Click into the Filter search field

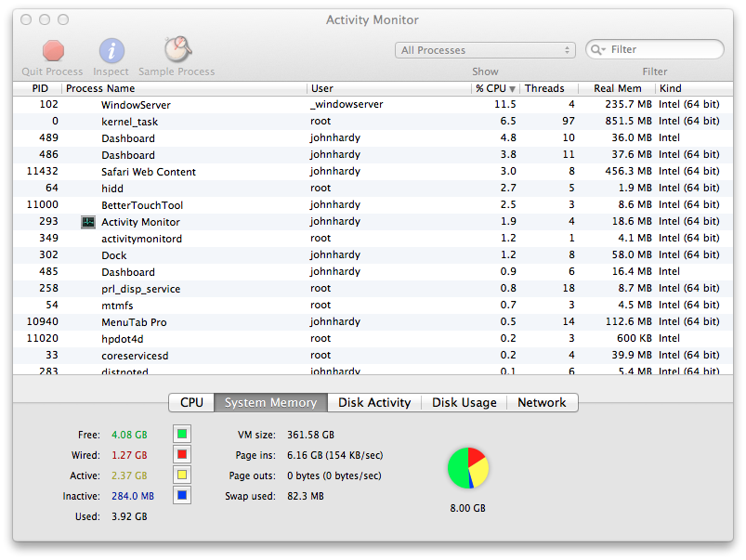click(655, 49)
